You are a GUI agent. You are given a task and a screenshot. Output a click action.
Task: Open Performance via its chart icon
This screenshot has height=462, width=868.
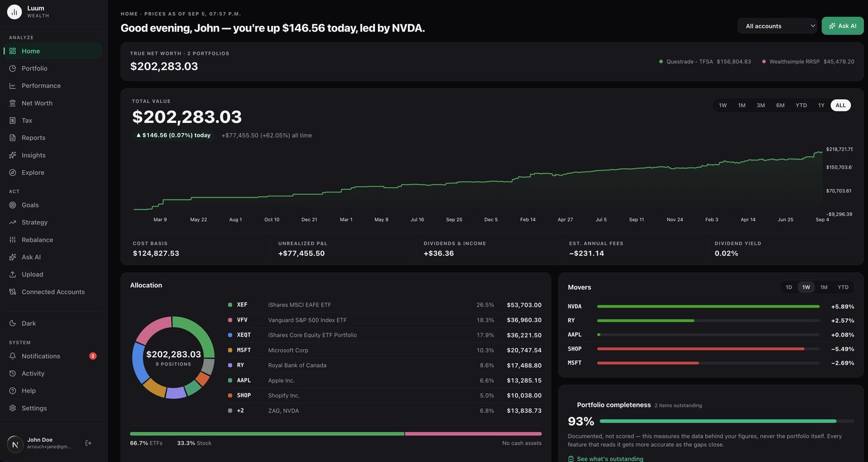pos(13,86)
